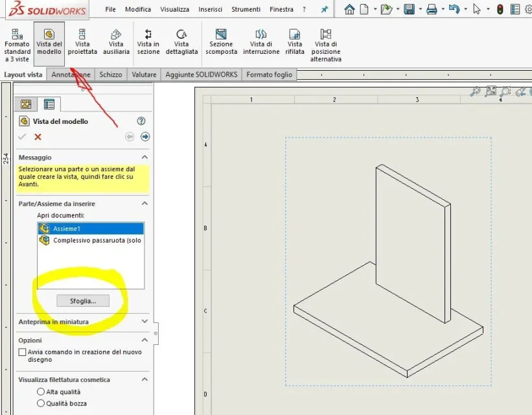Select Vista ausiliaria tool

click(116, 42)
